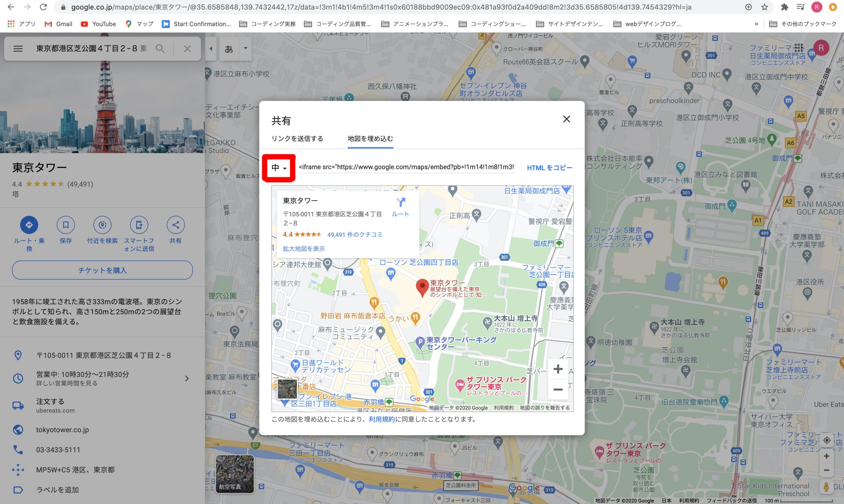Click the Route (ルート) icon in the embed preview
The height and width of the screenshot is (504, 844).
pyautogui.click(x=401, y=203)
